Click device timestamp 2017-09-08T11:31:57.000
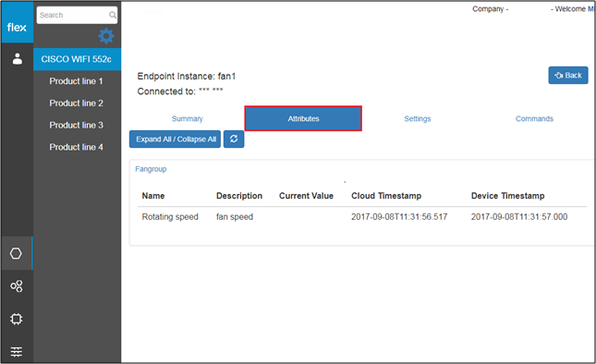 click(519, 217)
